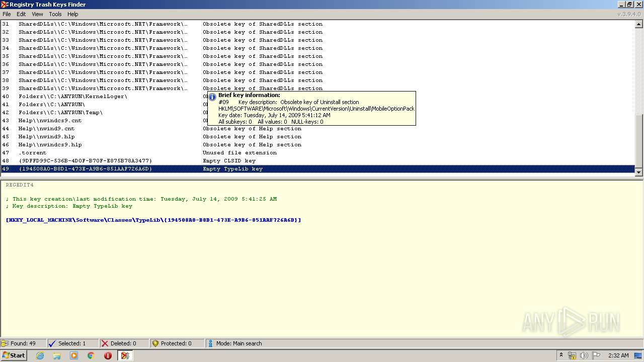Show hidden system tray icons

click(x=561, y=355)
